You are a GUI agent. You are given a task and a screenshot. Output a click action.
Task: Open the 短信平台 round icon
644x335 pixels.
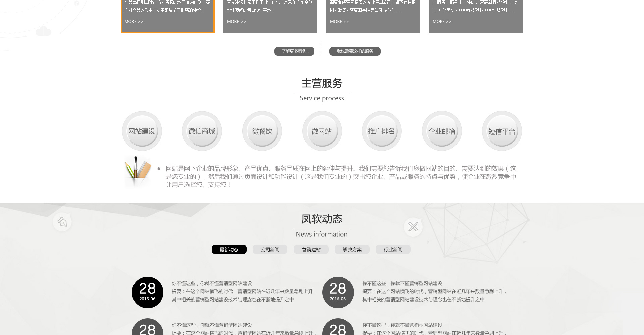pyautogui.click(x=501, y=131)
